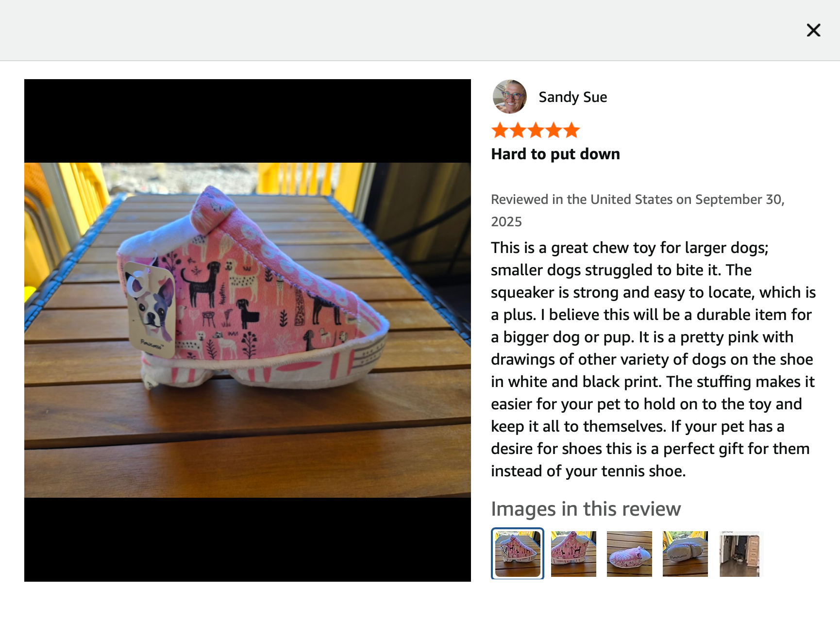Click the bulldog hang tag on the toy
The width and height of the screenshot is (840, 622).
[150, 309]
